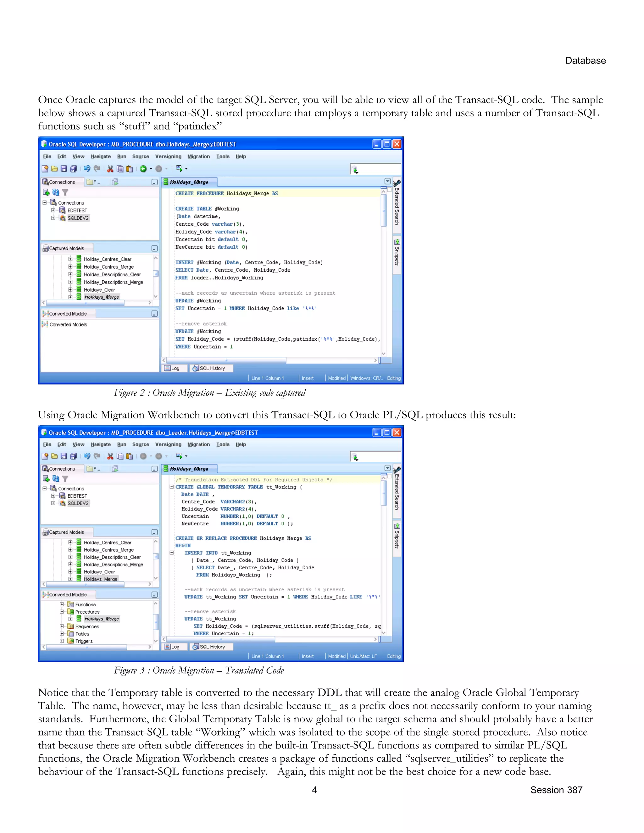Click the Undo arrow in Figure 3 window
Screen dimensions: 644x833
point(87,456)
